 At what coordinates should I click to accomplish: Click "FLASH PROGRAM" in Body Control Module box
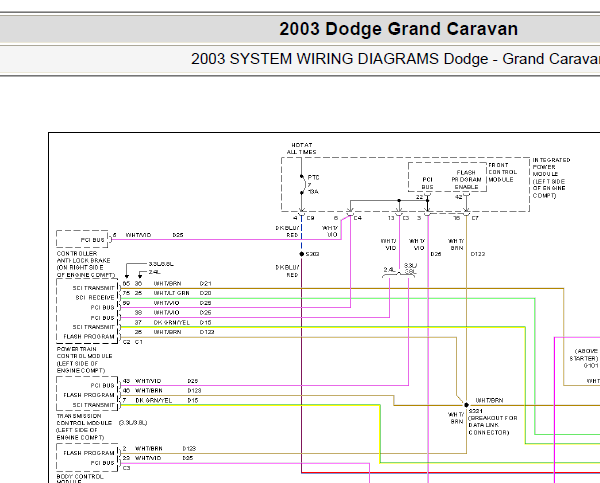[x=89, y=453]
